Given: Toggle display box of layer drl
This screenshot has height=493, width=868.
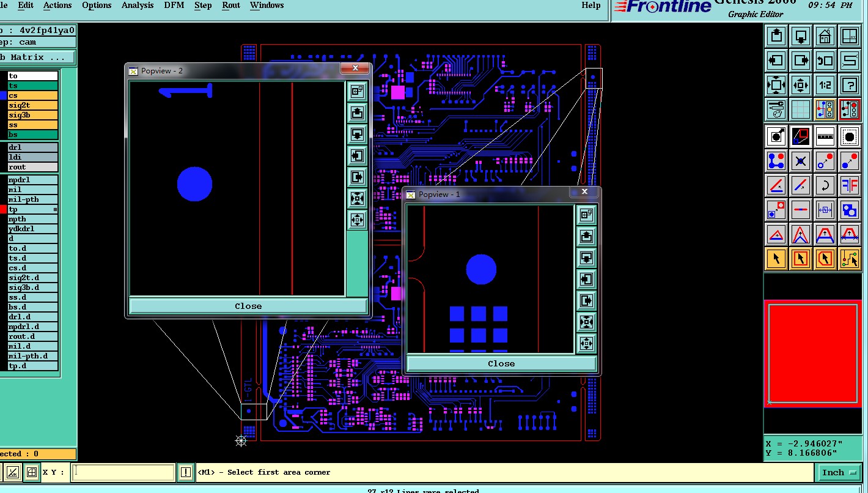Looking at the screenshot, I should coord(3,147).
